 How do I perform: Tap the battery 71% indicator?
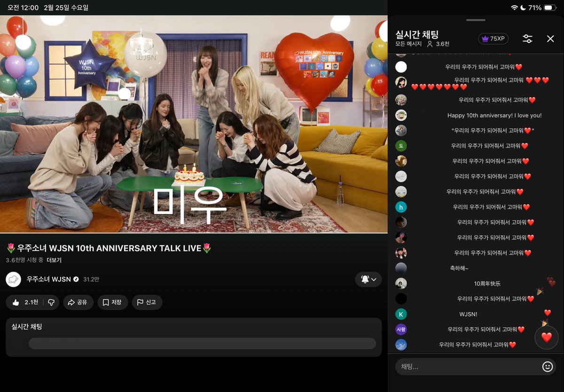(x=542, y=8)
